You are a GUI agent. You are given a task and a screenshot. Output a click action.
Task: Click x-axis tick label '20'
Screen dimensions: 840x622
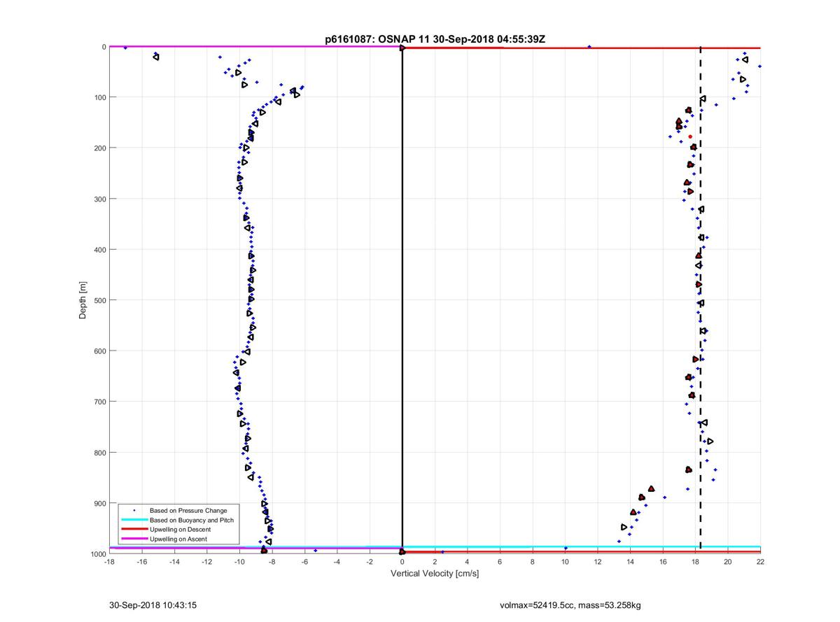pos(727,561)
